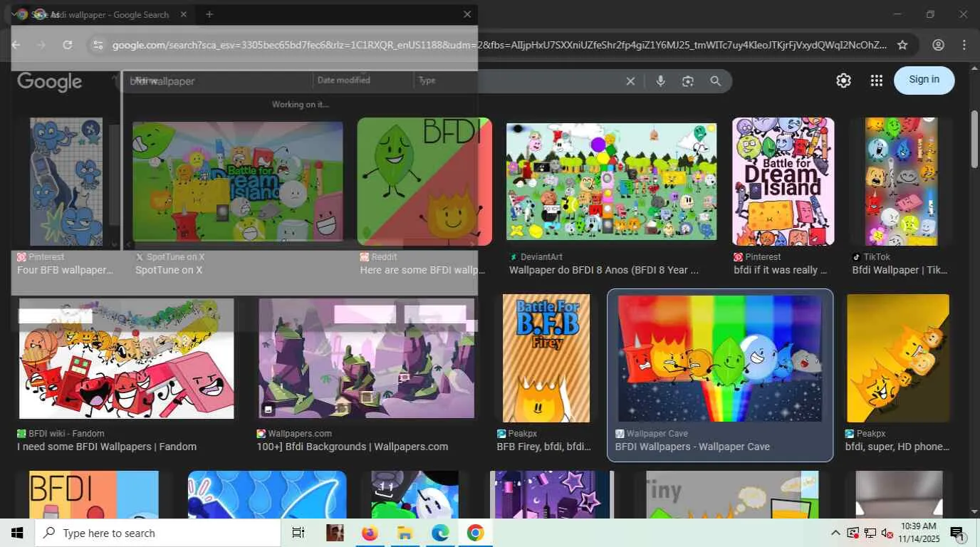Reload the Google search page
980x547 pixels.
pos(68,45)
